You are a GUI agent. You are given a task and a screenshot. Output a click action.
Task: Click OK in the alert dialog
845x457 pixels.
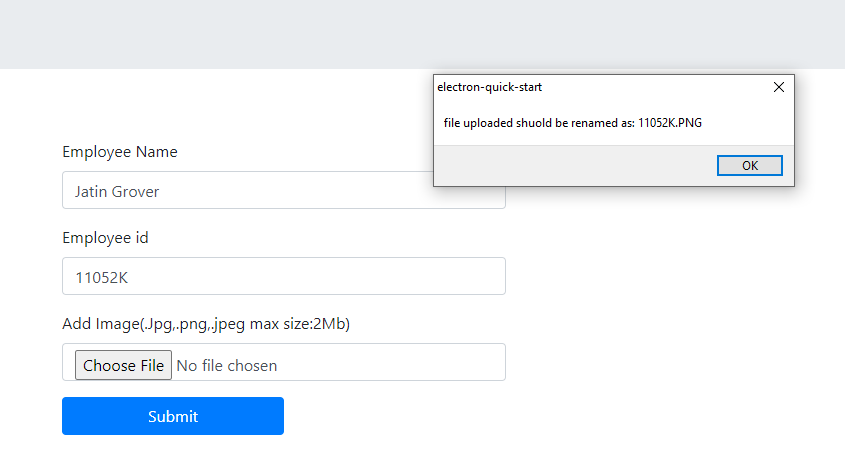pyautogui.click(x=749, y=166)
